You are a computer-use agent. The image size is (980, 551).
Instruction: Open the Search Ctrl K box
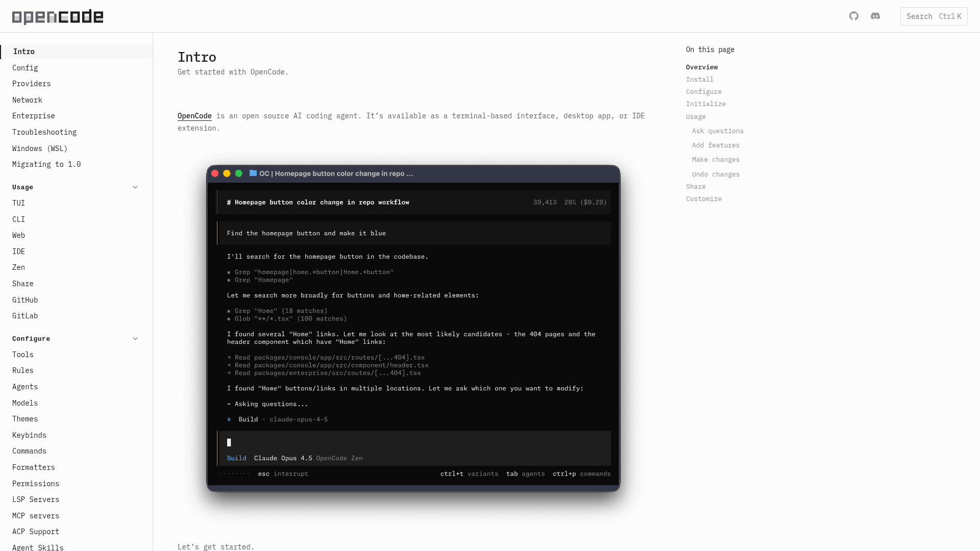click(933, 16)
